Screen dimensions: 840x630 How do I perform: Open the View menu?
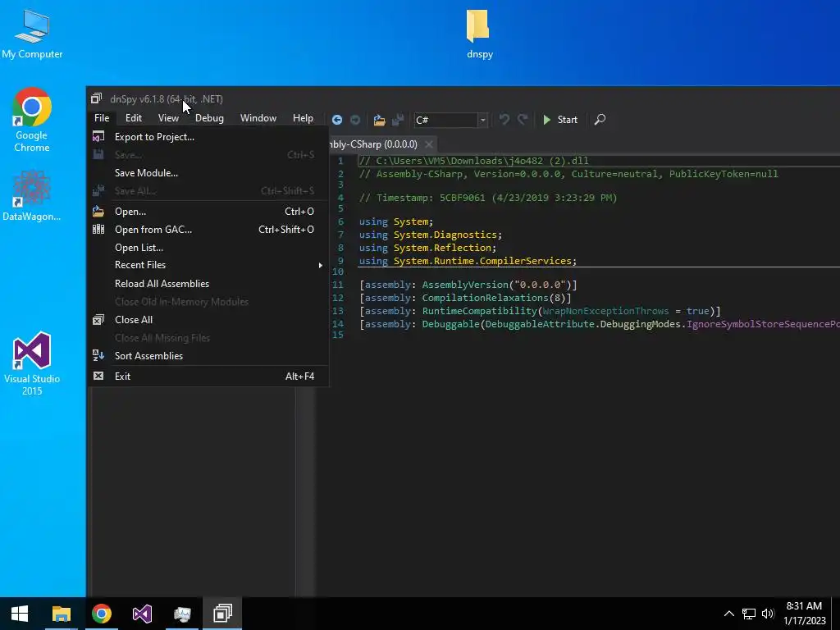click(x=168, y=118)
